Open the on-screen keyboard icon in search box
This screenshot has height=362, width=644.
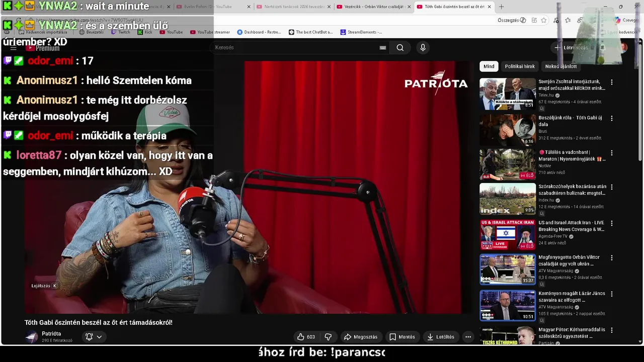(x=383, y=47)
